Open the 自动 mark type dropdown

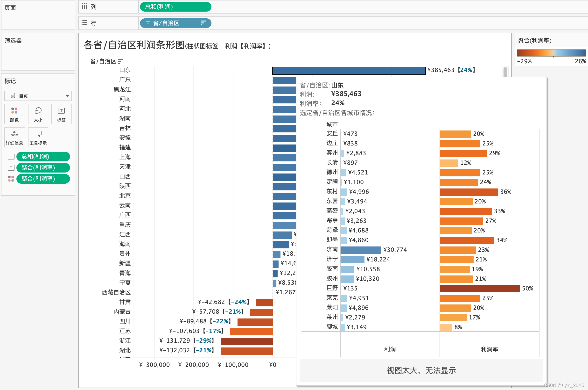coord(67,96)
